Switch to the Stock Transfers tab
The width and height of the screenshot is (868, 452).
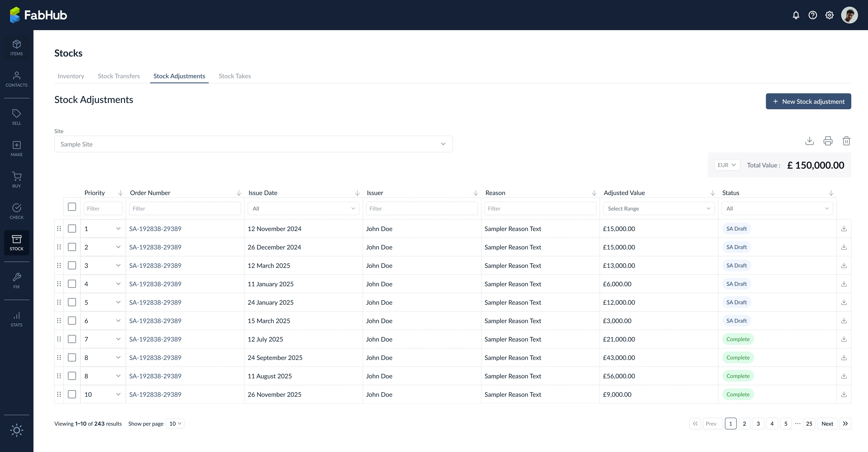(x=119, y=76)
